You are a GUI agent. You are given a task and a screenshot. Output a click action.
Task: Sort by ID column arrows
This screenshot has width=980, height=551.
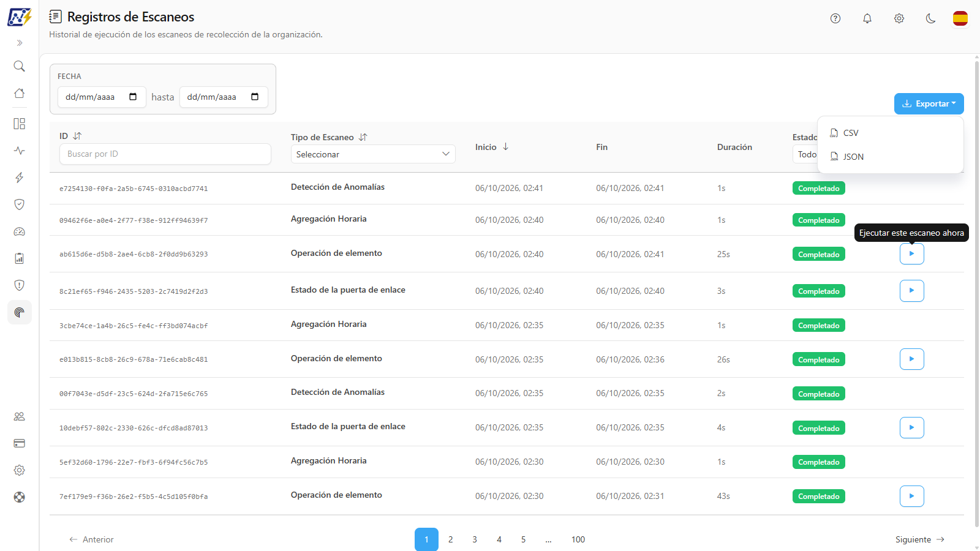coord(77,136)
